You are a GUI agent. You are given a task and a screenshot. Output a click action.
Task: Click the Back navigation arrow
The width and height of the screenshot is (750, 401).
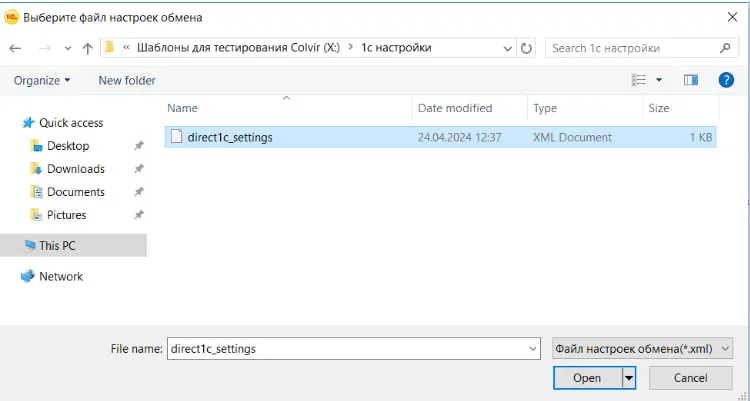(16, 48)
